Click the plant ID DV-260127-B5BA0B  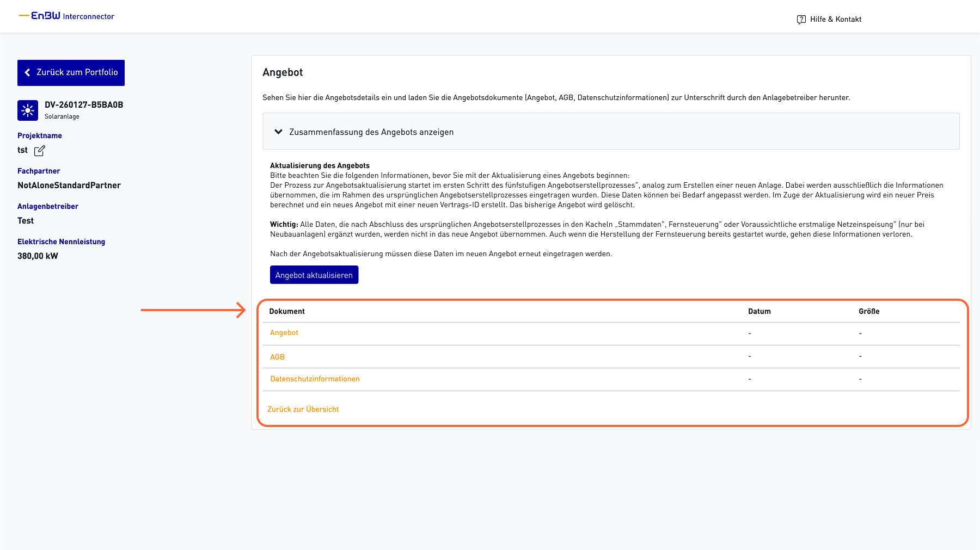click(x=84, y=105)
